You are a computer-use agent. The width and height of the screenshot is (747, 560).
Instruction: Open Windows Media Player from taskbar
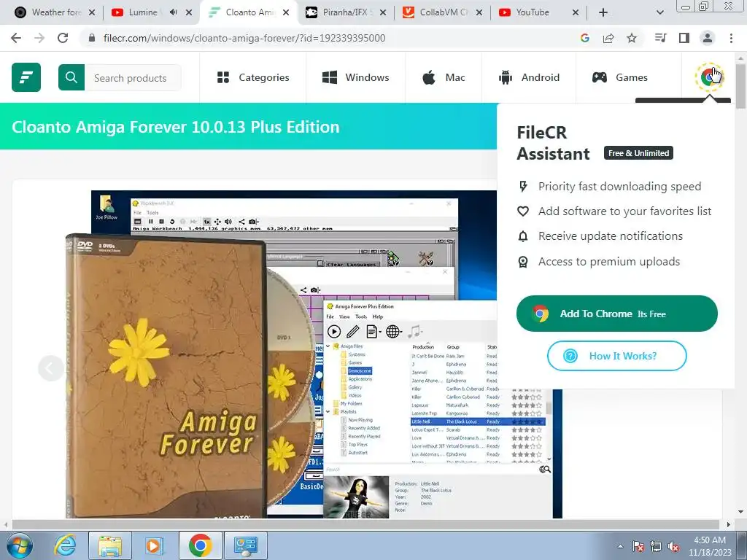[154, 545]
